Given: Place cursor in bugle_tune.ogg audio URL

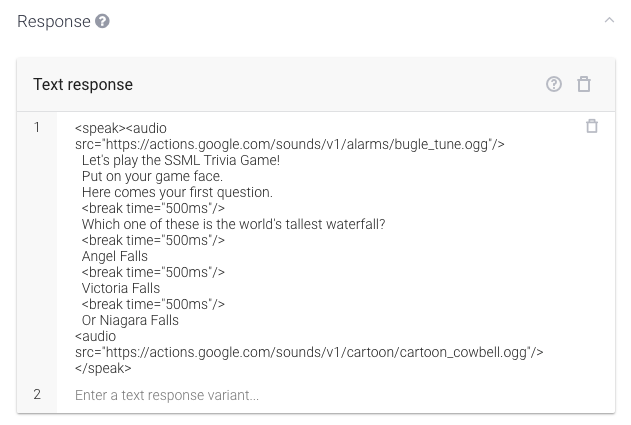Looking at the screenshot, I should point(290,144).
